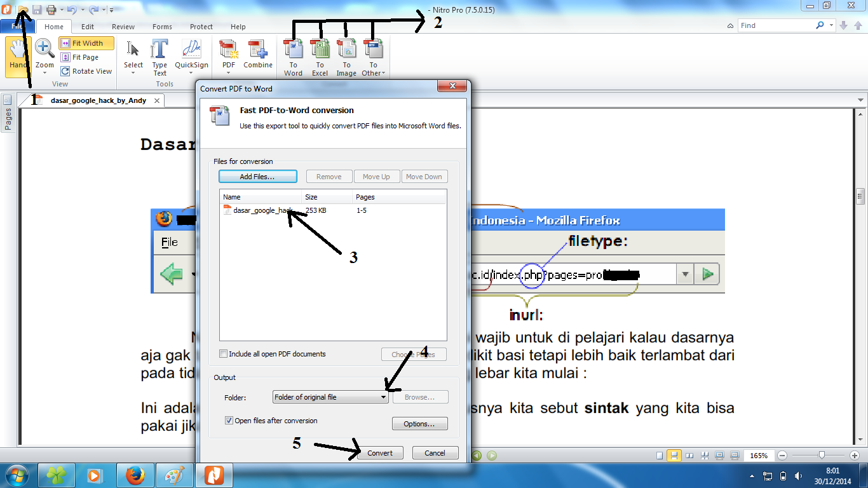
Task: Activate the Type Text tool
Action: 159,56
